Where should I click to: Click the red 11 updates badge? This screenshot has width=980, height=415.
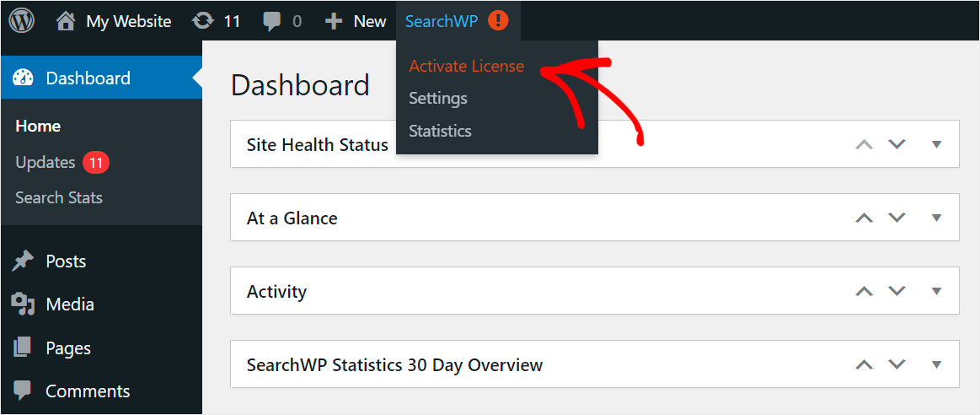[x=95, y=163]
